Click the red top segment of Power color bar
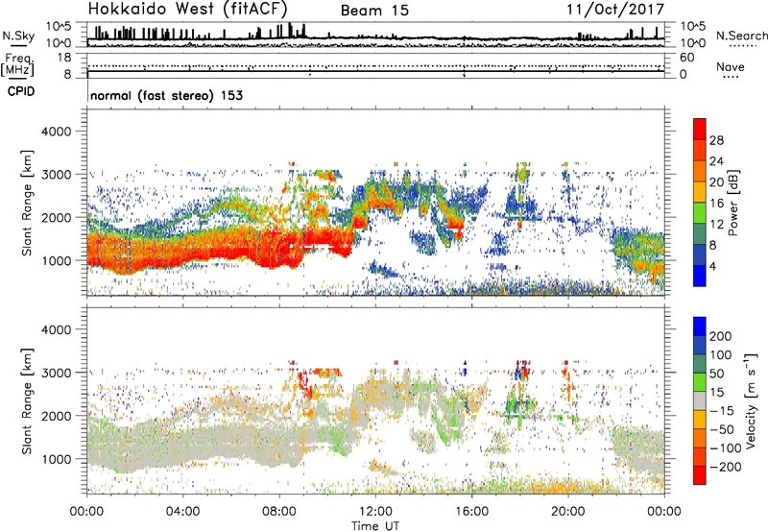This screenshot has width=768, height=532. click(700, 129)
